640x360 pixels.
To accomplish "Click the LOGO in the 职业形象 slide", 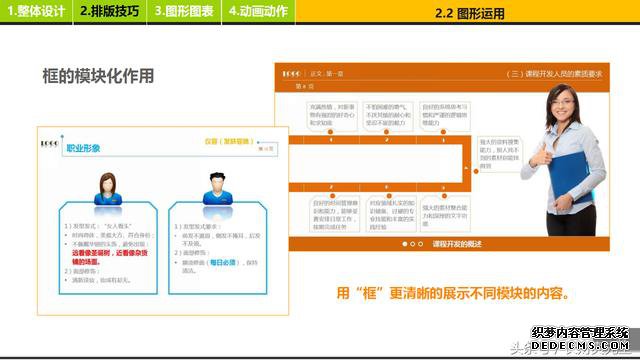I will point(49,143).
